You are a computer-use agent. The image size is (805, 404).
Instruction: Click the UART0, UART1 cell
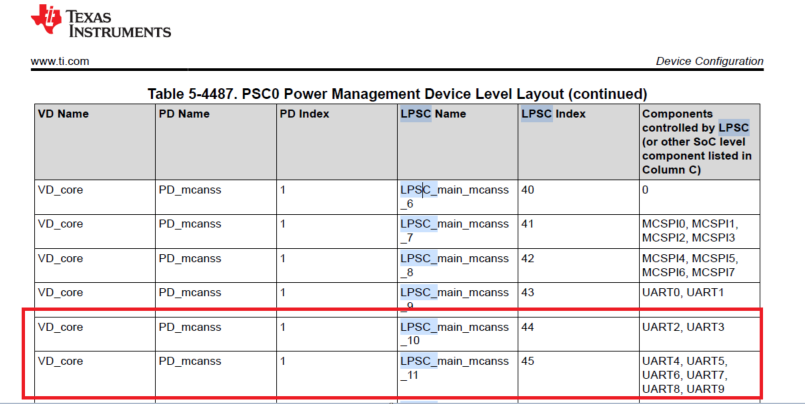(x=683, y=292)
